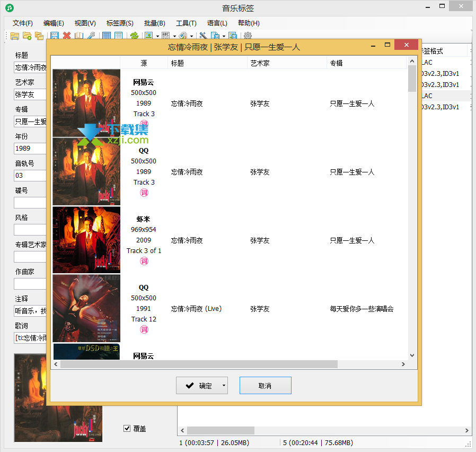The width and height of the screenshot is (476, 452).
Task: Click the gray settings gear icon
Action: click(248, 36)
